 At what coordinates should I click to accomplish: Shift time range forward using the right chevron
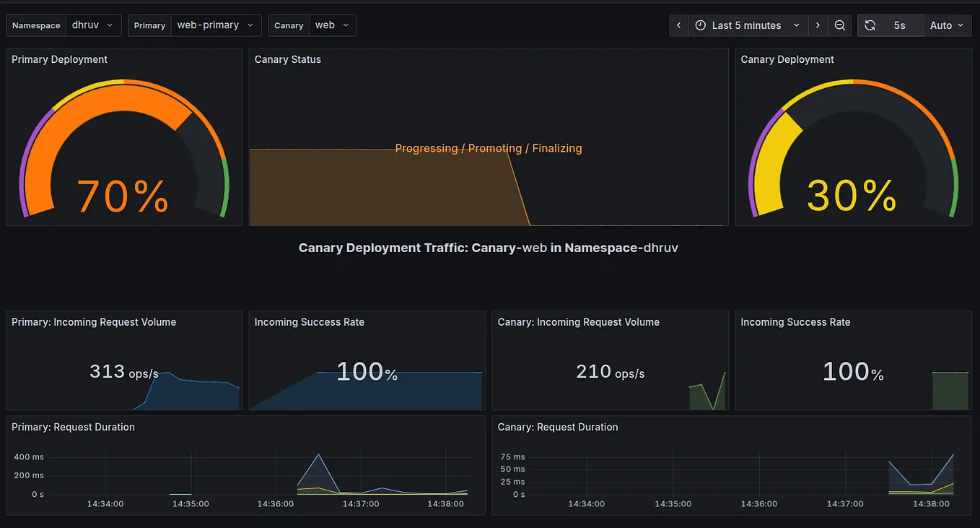point(818,25)
